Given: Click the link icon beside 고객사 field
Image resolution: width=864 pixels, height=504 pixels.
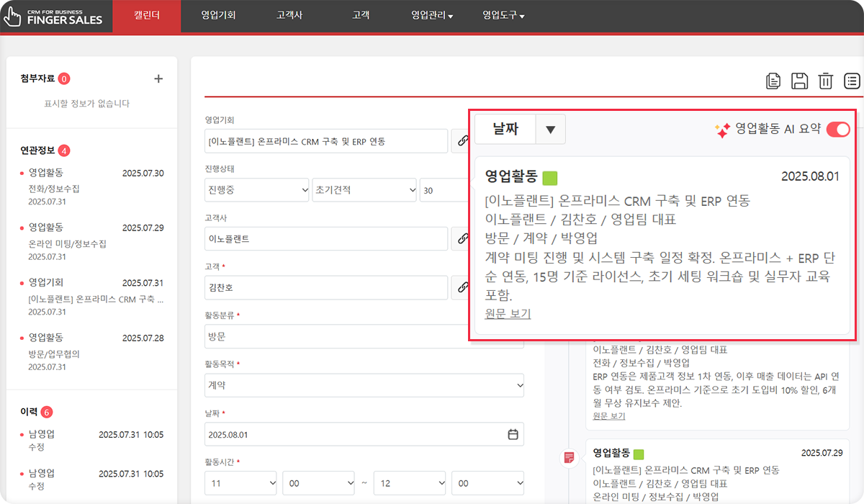Looking at the screenshot, I should pos(461,238).
